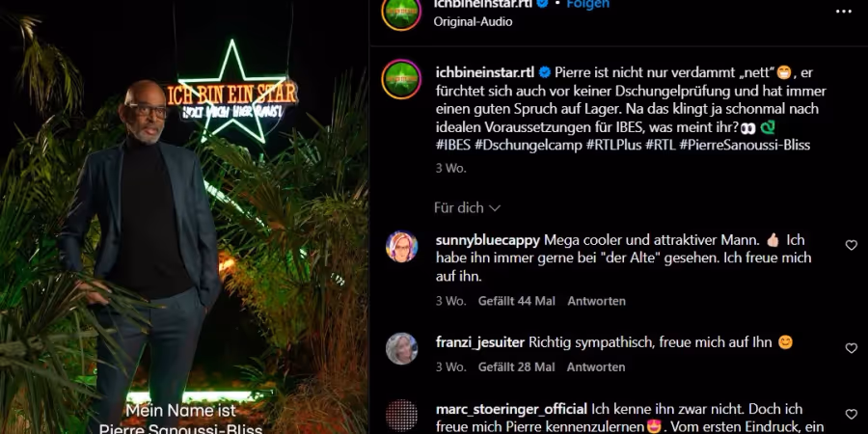Open sunnybluecappy's profile avatar
This screenshot has width=868, height=434.
coord(401,246)
